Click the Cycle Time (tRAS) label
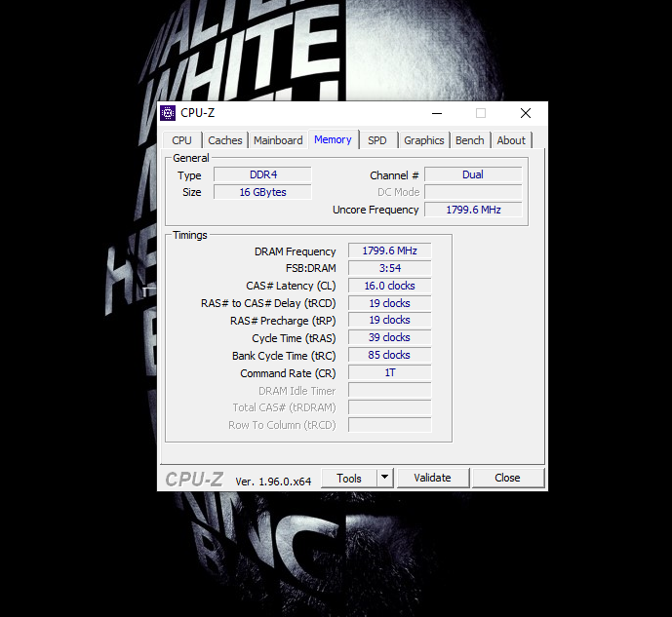The image size is (672, 617). click(x=294, y=338)
